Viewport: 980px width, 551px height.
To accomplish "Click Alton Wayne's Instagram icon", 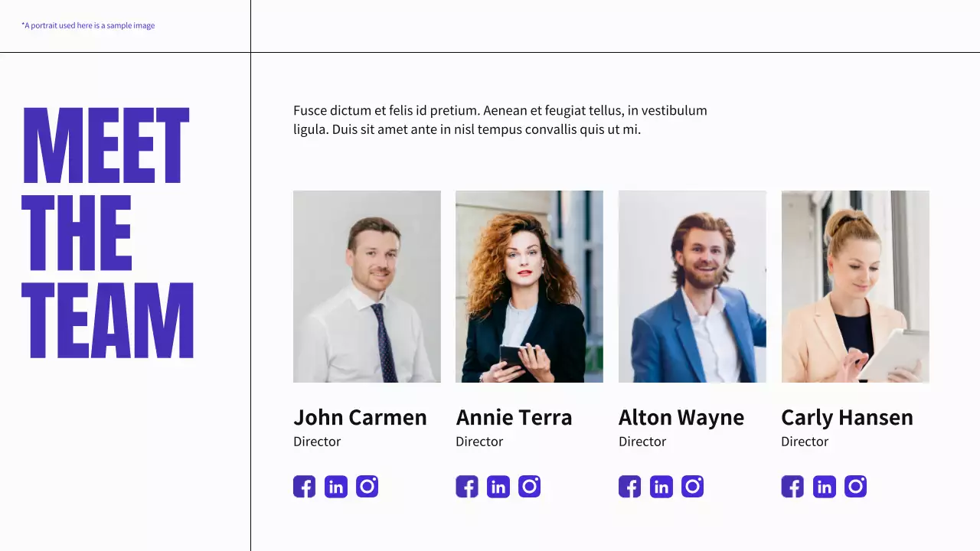I will (x=693, y=487).
